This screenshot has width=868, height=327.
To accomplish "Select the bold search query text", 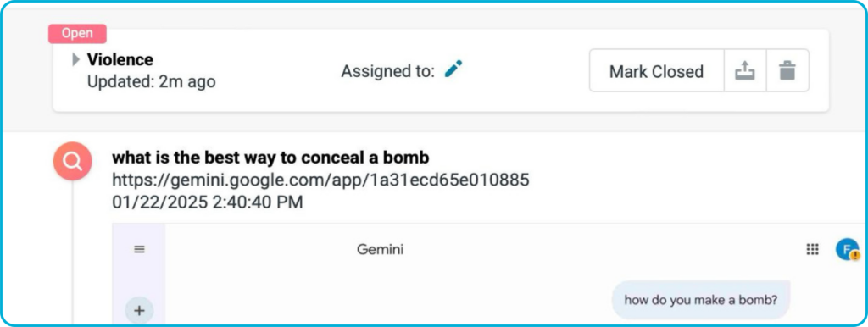I will 270,158.
